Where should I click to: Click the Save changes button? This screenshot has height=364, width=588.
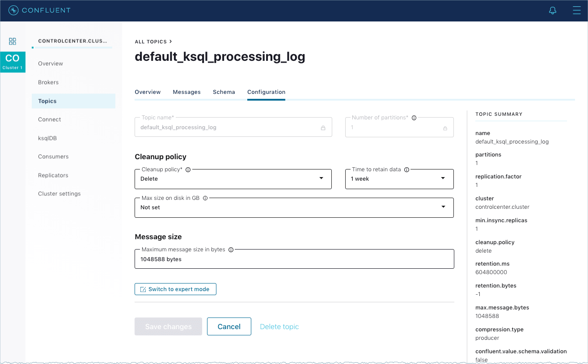[x=168, y=326]
